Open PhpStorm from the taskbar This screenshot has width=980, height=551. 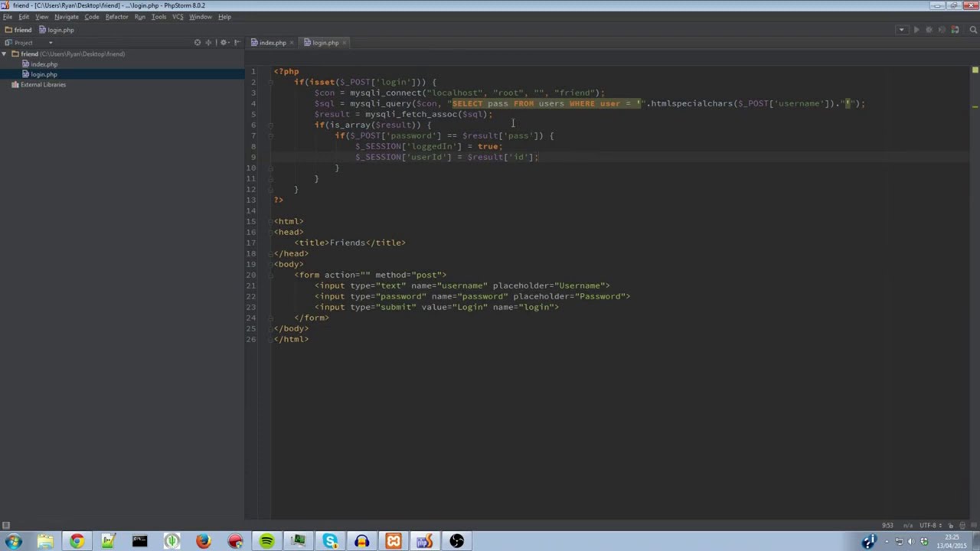pos(425,541)
